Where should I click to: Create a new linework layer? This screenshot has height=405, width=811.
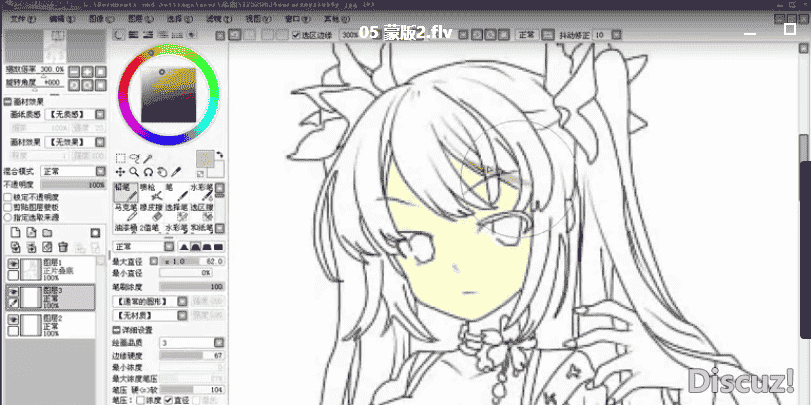(x=32, y=233)
